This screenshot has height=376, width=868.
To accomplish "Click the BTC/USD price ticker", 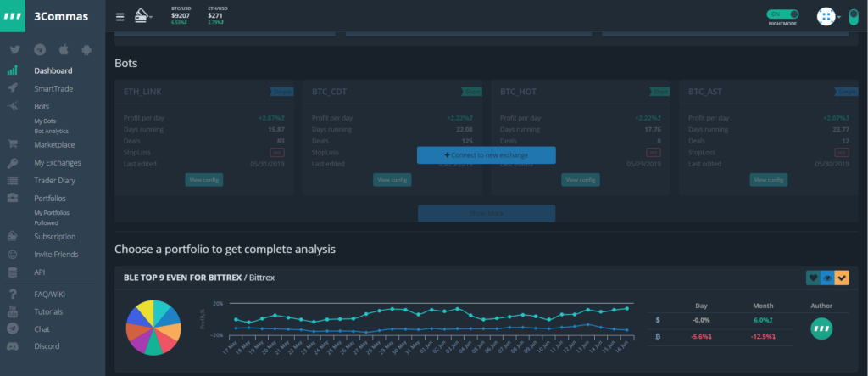I will pos(181,16).
